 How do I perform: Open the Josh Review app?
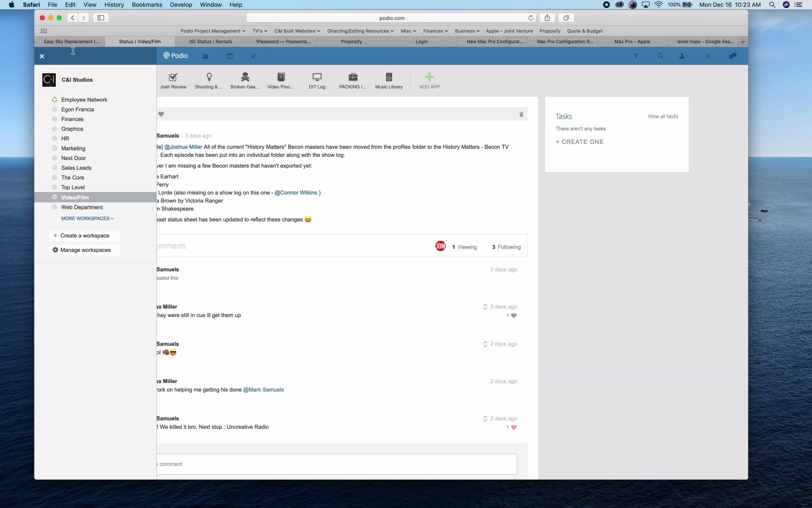coord(173,81)
